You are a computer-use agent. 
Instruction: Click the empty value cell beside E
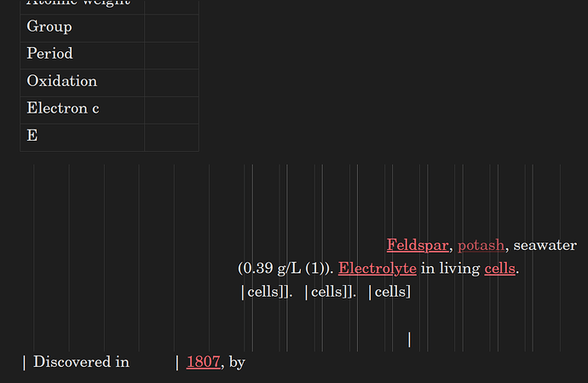171,136
